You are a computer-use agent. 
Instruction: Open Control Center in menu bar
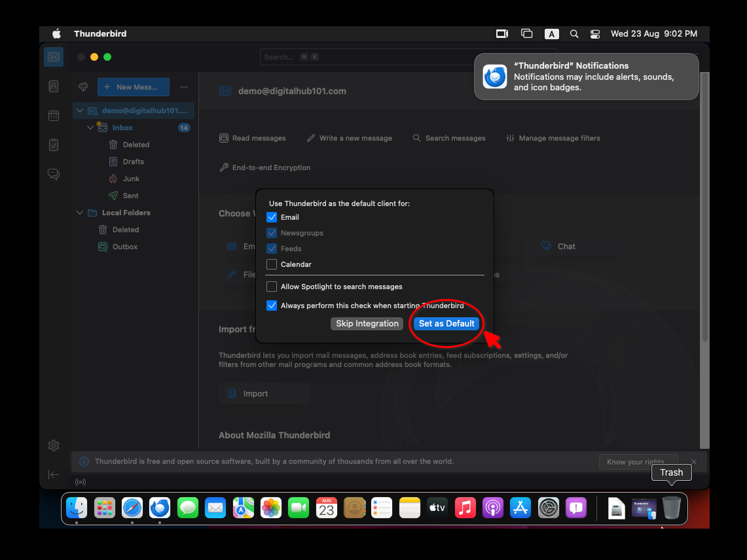click(x=595, y=34)
